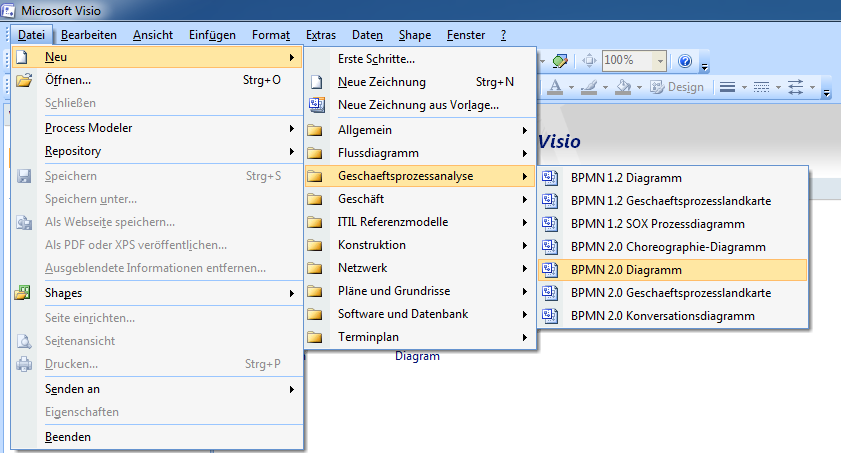Click the line color brush icon
Viewport: 842px width, 453px height.
click(589, 87)
